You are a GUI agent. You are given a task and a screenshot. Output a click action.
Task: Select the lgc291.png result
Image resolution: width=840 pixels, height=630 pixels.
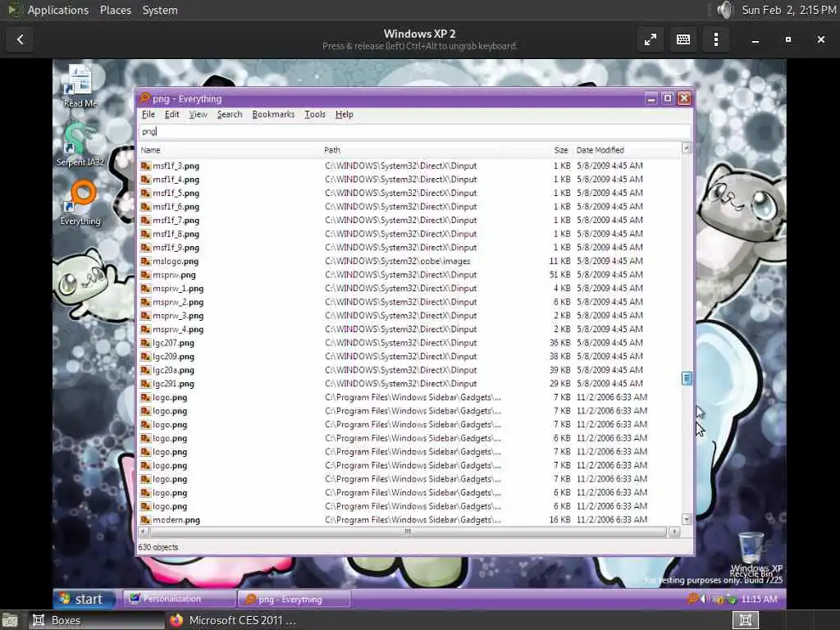[x=173, y=384]
